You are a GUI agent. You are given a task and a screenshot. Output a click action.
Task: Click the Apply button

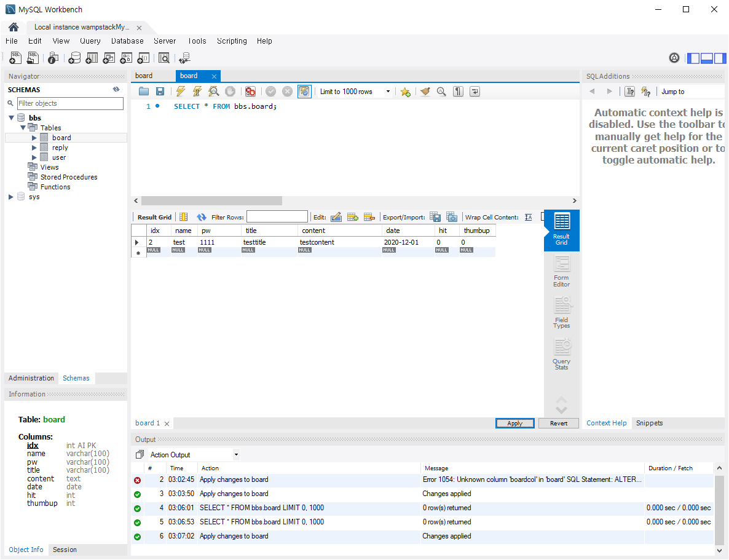click(514, 424)
